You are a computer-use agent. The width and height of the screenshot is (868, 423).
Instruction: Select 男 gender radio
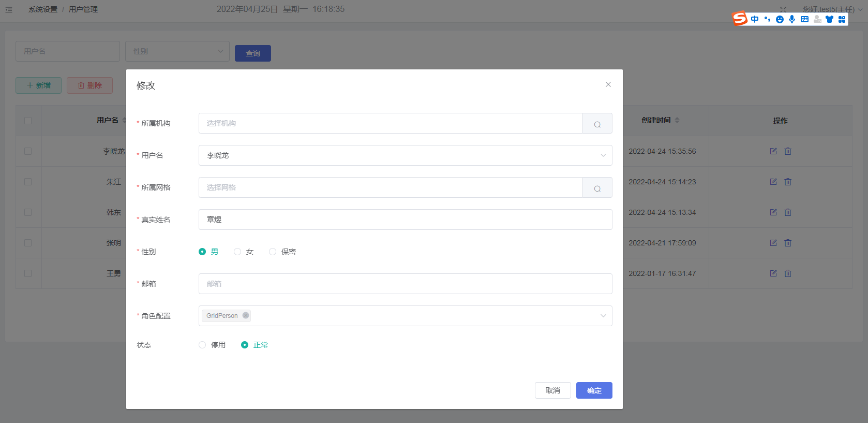tap(202, 252)
